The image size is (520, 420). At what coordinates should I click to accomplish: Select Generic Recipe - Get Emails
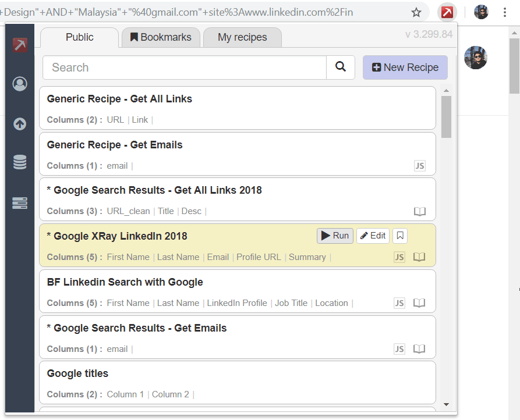point(238,154)
